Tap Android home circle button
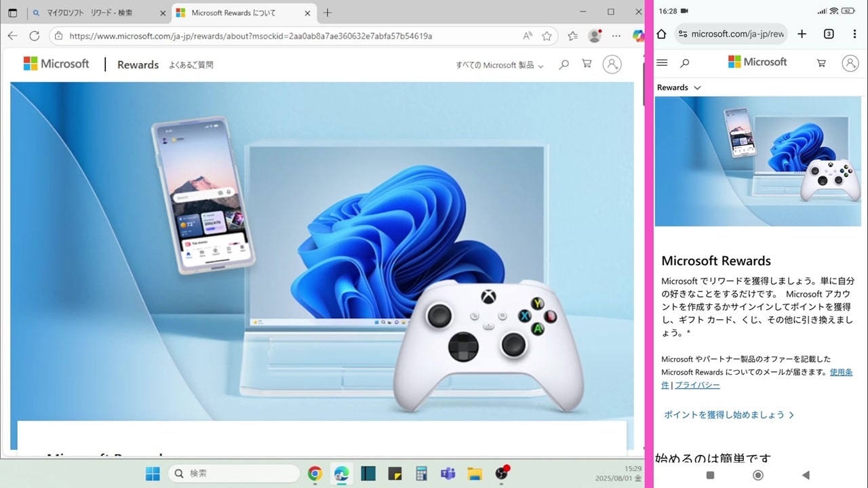Viewport: 868px width, 488px height. [x=758, y=475]
